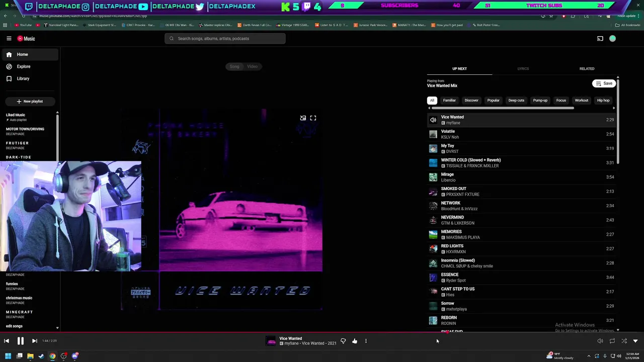644x362 pixels.
Task: Click right arrow of chips scrollbar
Action: point(614,108)
